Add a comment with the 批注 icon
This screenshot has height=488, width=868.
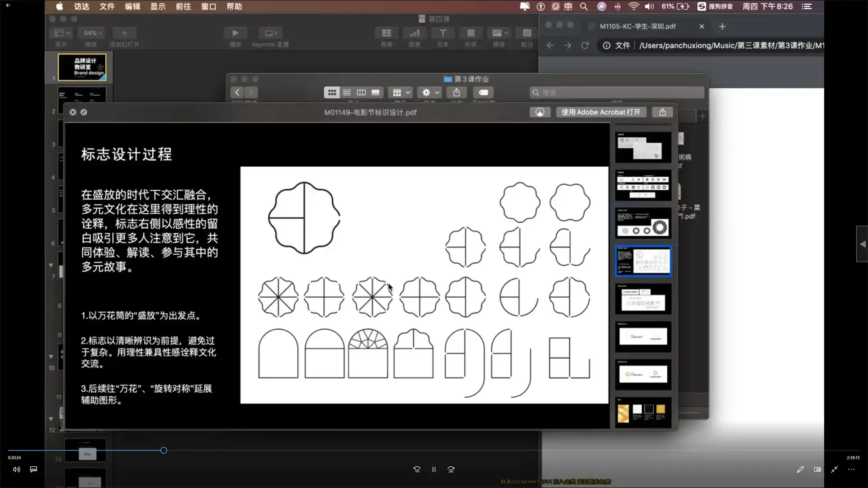tap(527, 33)
